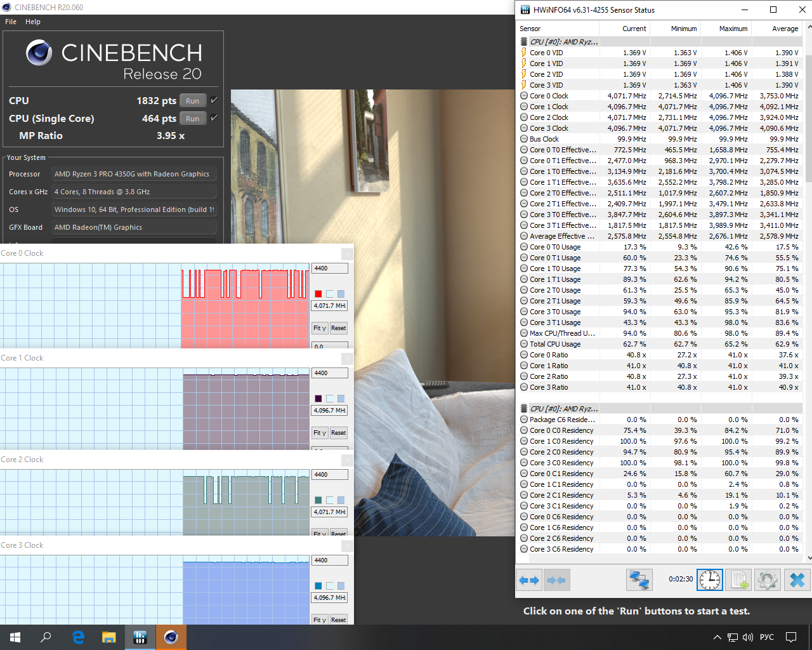Pick the blue line color swatch for Core 3 Clock
812x650 pixels.
click(x=318, y=586)
